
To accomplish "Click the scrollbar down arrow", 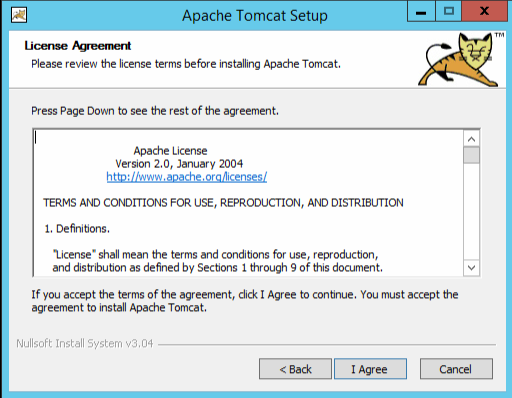I will click(471, 268).
